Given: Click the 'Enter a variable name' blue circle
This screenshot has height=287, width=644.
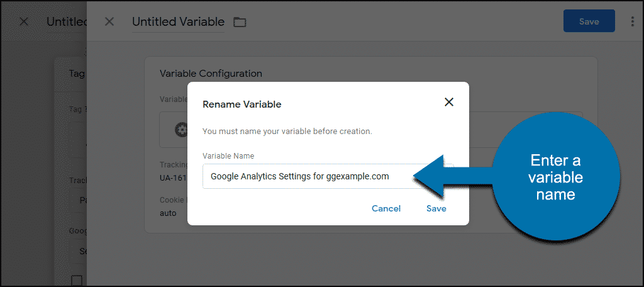Looking at the screenshot, I should point(556,177).
